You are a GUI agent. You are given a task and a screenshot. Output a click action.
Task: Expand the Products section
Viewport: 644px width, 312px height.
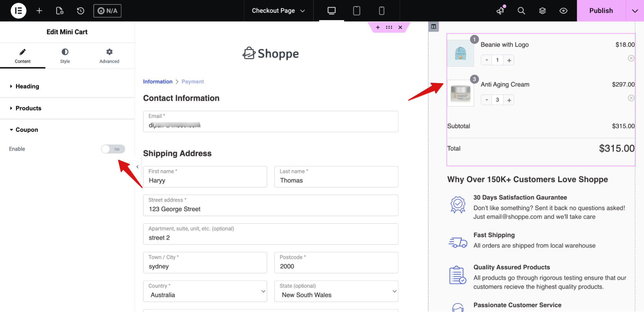point(28,108)
